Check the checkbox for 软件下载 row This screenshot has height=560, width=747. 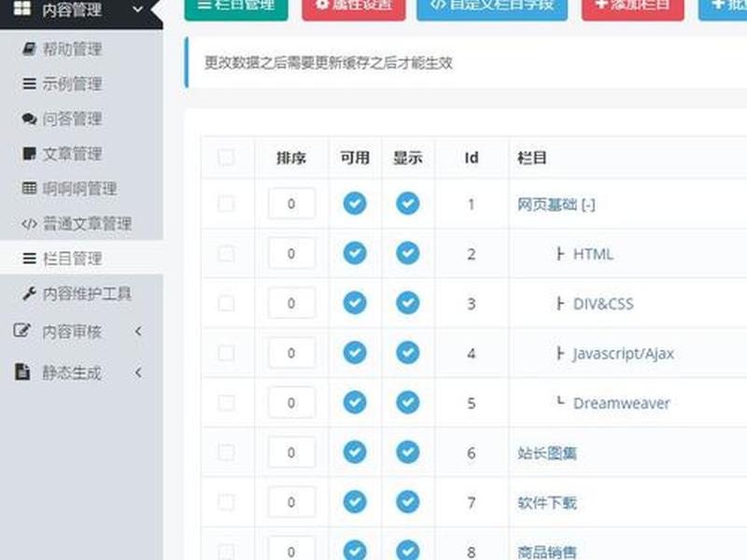pyautogui.click(x=226, y=502)
